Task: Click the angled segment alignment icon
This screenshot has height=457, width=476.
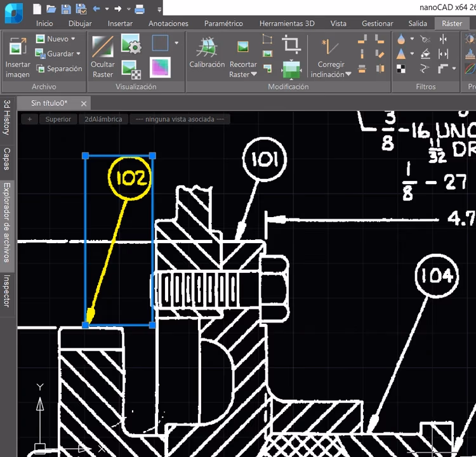Action: point(380,54)
